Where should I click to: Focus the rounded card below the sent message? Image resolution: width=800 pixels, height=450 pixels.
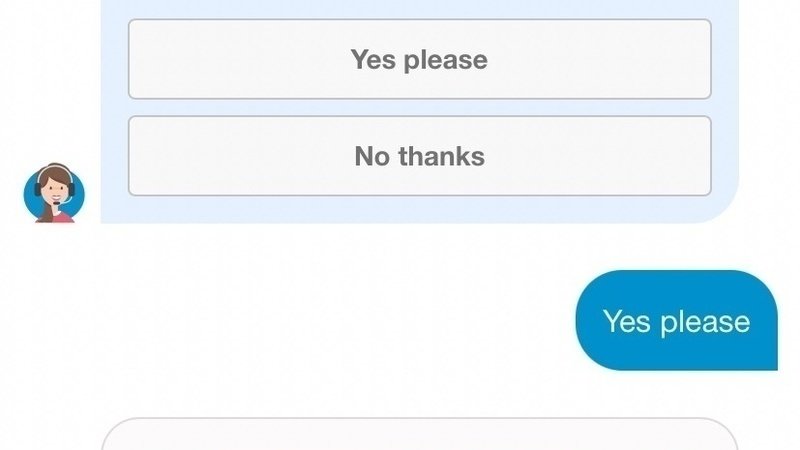[419, 436]
